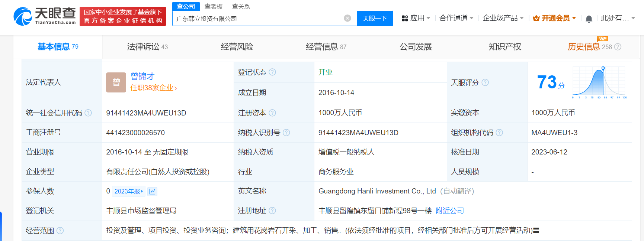Click the 自动翻译 label
This screenshot has height=241, width=644.
point(457,191)
